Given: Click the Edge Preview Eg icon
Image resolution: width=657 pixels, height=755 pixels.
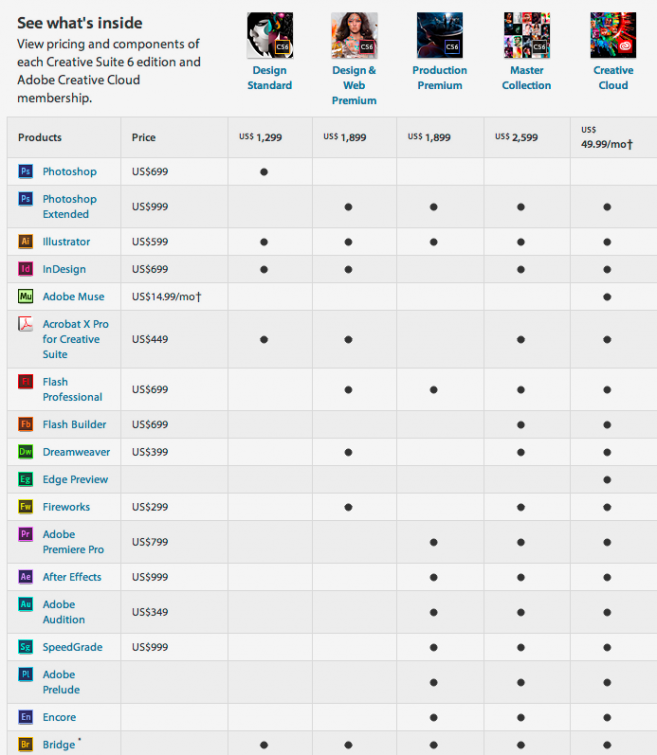Looking at the screenshot, I should click(26, 479).
